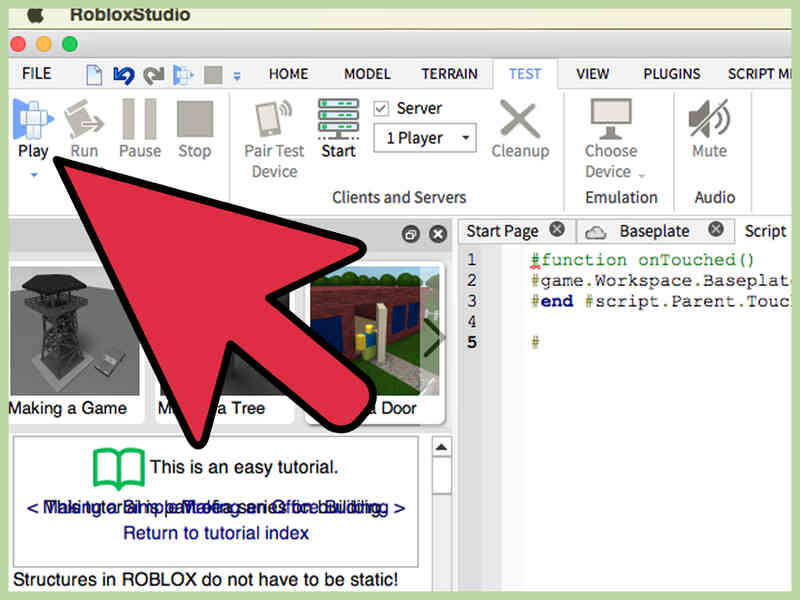Image resolution: width=800 pixels, height=600 pixels.
Task: Open quick access toolbar customize arrow
Action: pyautogui.click(x=237, y=77)
